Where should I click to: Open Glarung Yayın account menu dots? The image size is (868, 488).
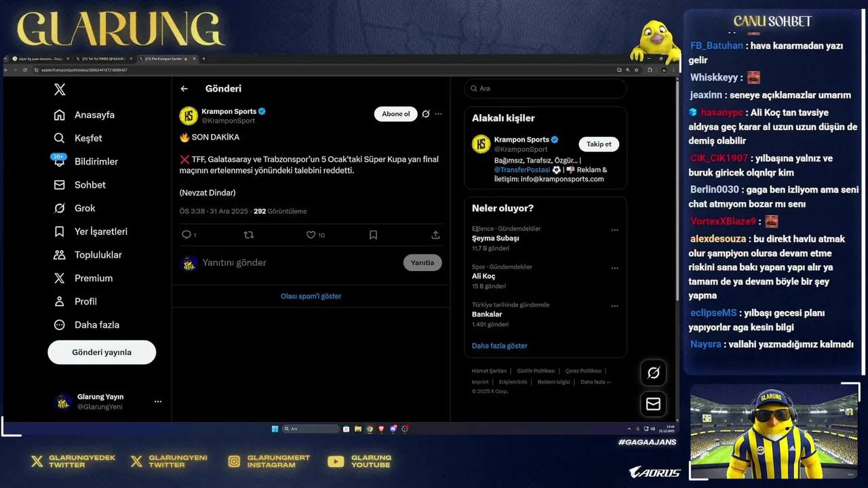point(158,402)
